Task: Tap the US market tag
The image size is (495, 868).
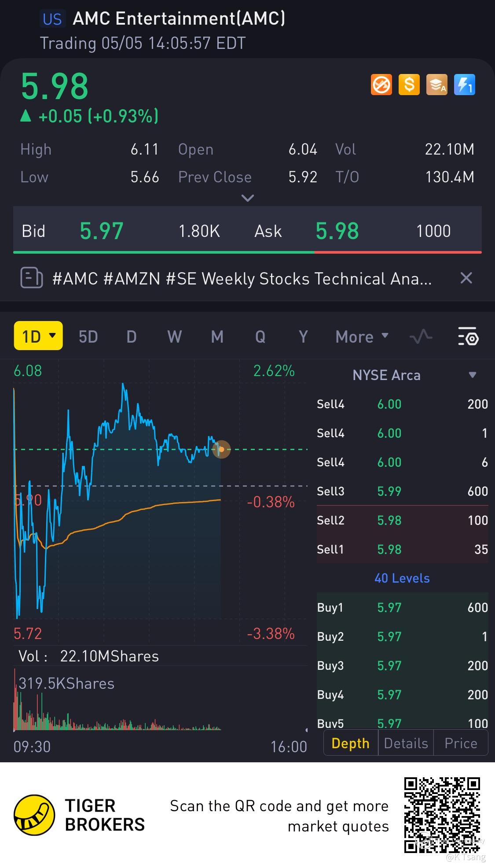Action: click(52, 19)
